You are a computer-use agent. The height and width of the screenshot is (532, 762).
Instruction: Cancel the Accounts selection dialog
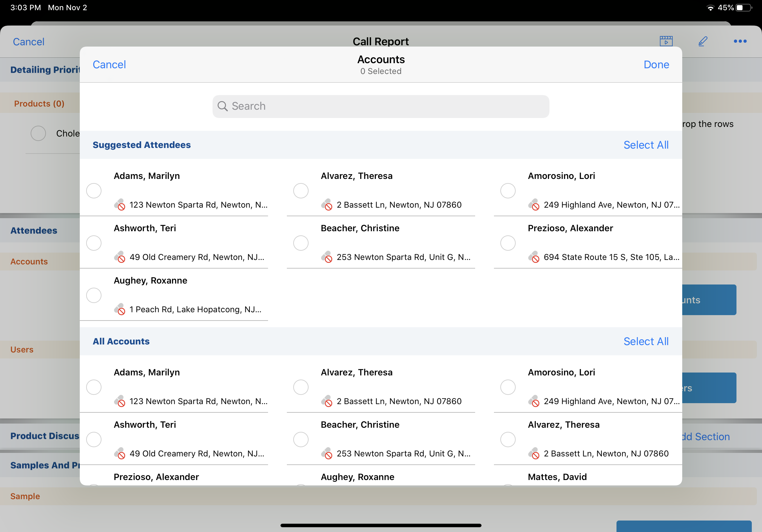click(x=109, y=65)
